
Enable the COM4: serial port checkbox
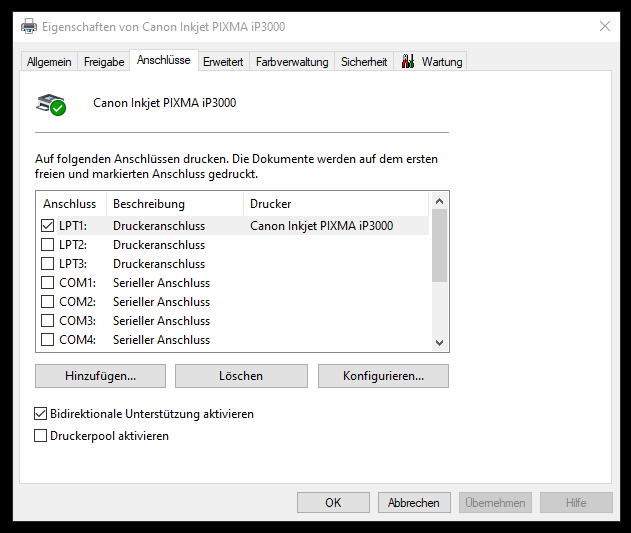(x=47, y=339)
